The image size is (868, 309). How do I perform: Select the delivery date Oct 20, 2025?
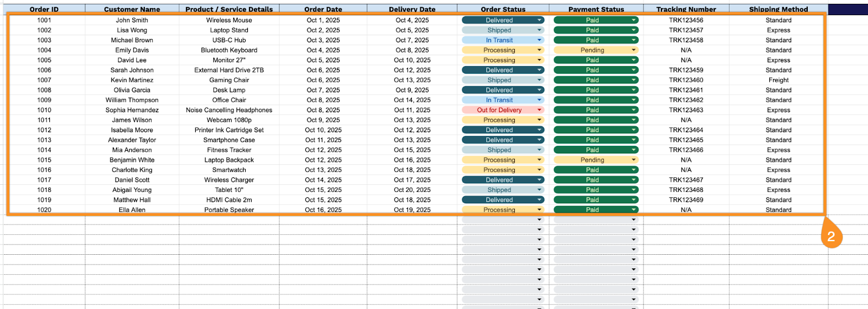412,190
